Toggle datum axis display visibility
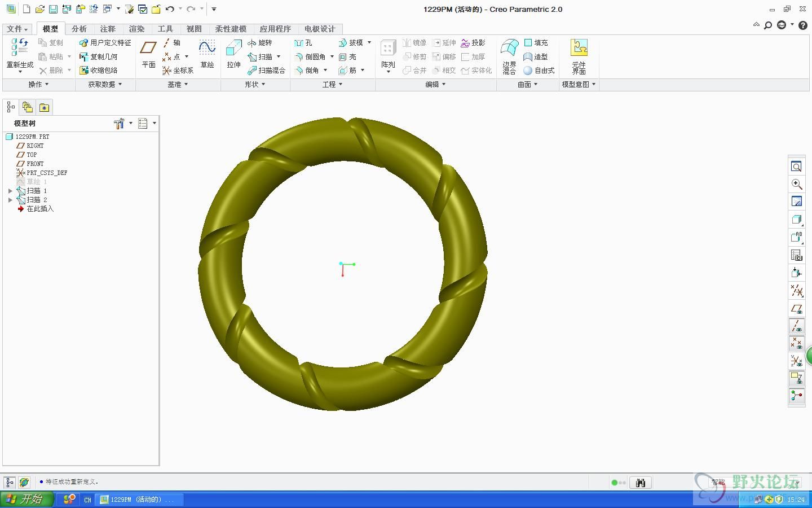Image resolution: width=812 pixels, height=508 pixels. tap(796, 326)
